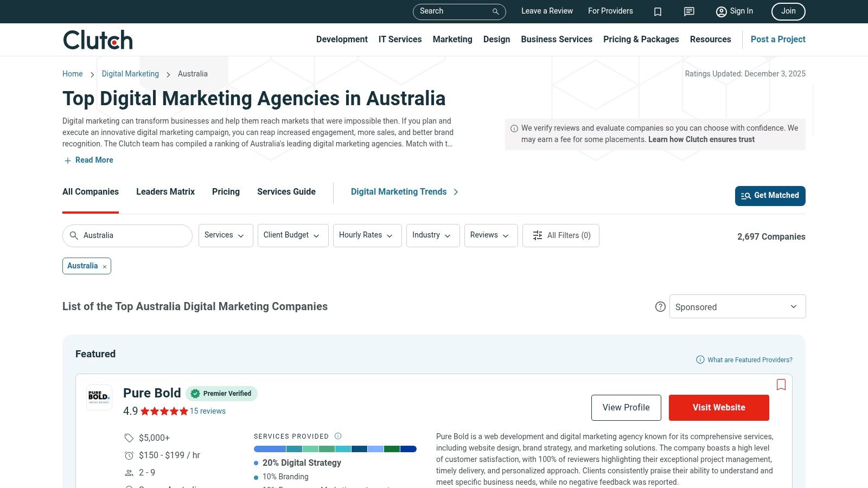The width and height of the screenshot is (868, 488).
Task: Expand the Hourly Rates dropdown
Action: (x=367, y=235)
